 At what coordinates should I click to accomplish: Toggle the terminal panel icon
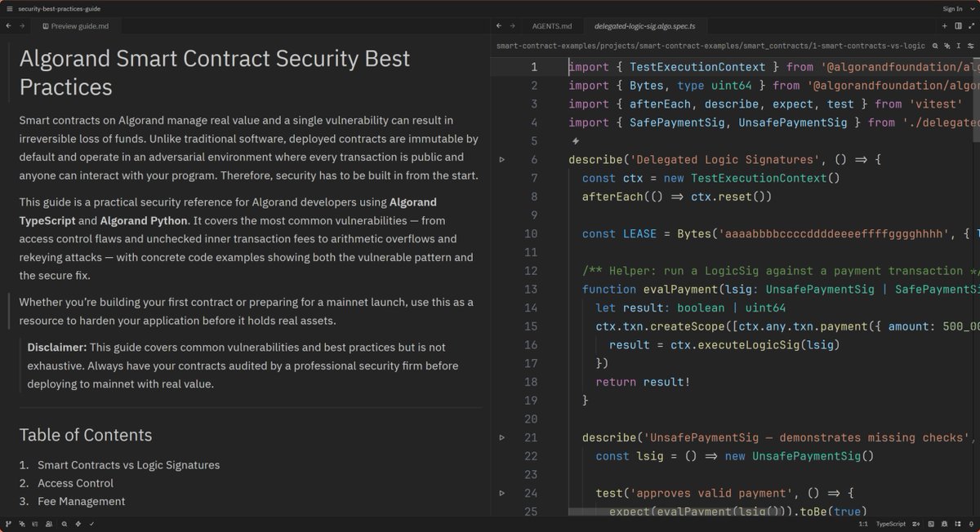(931, 524)
